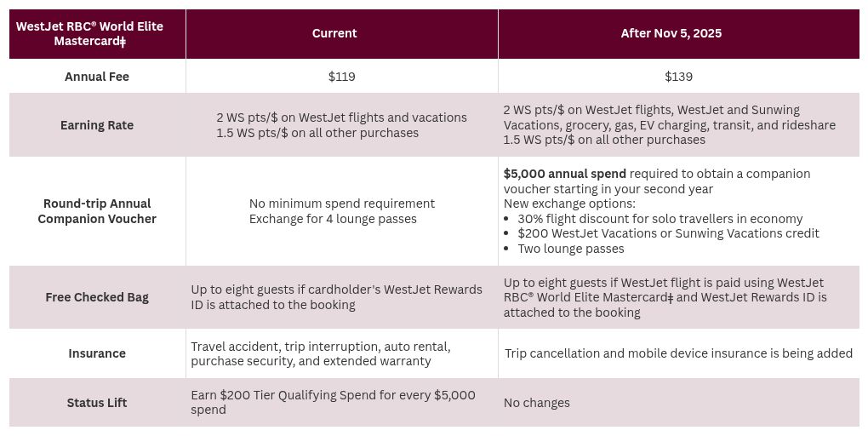
Task: Click the "$200 WestJet Vacations" credit bullet
Action: [x=668, y=233]
